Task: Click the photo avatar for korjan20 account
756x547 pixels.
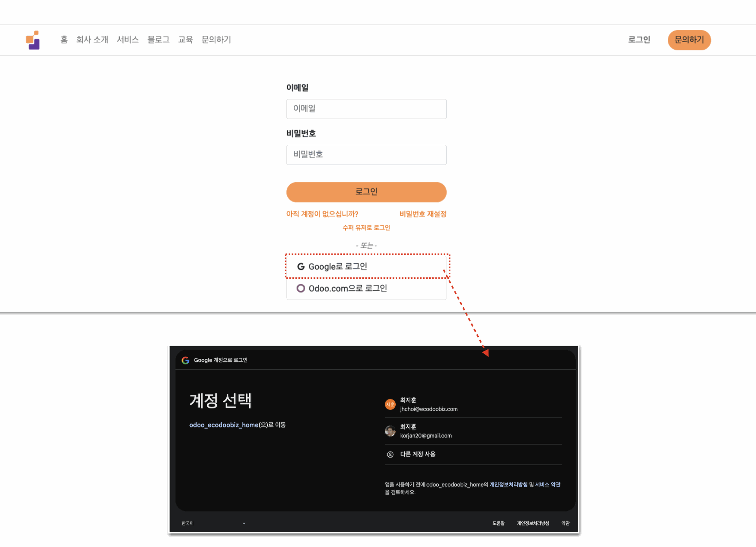Action: point(390,431)
